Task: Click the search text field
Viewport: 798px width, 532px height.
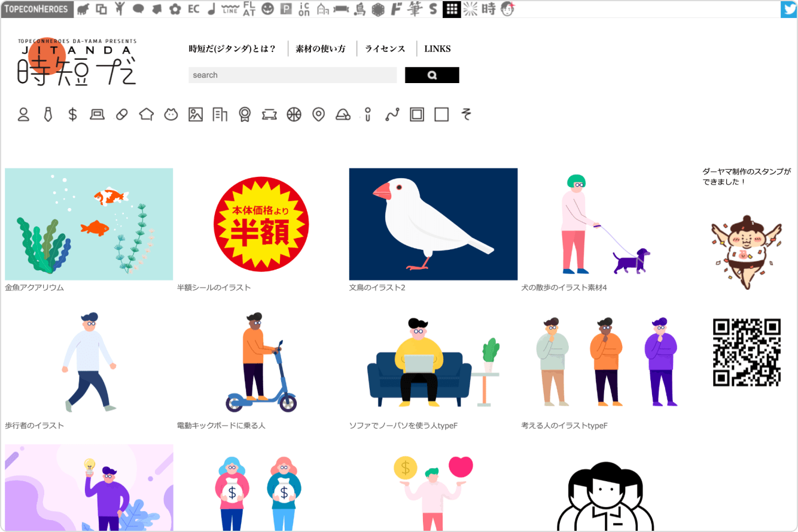Action: click(x=293, y=75)
